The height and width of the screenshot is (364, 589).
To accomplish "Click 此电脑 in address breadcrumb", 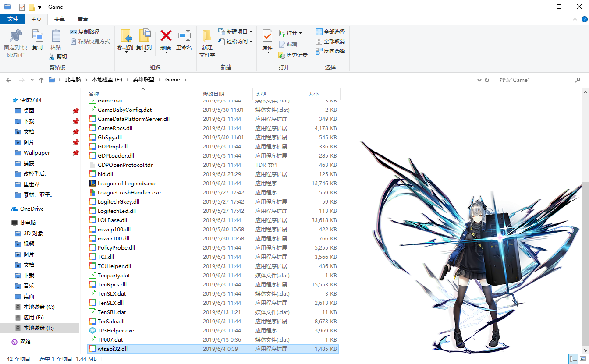I will pos(73,80).
